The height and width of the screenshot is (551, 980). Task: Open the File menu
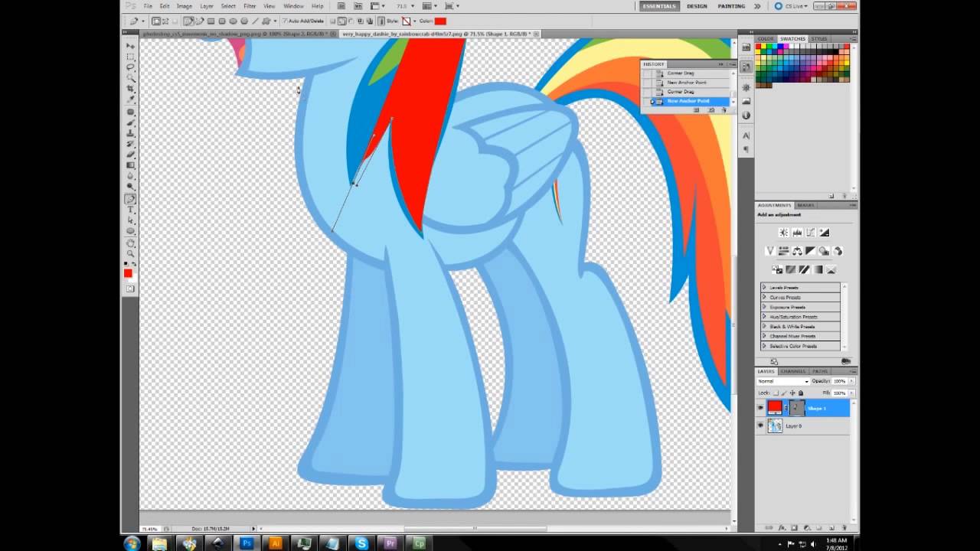148,6
